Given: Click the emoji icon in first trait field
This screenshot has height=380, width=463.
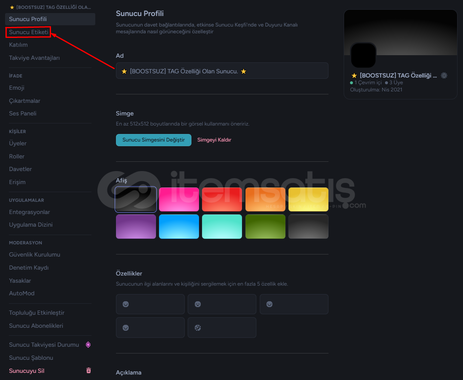Looking at the screenshot, I should 126,304.
